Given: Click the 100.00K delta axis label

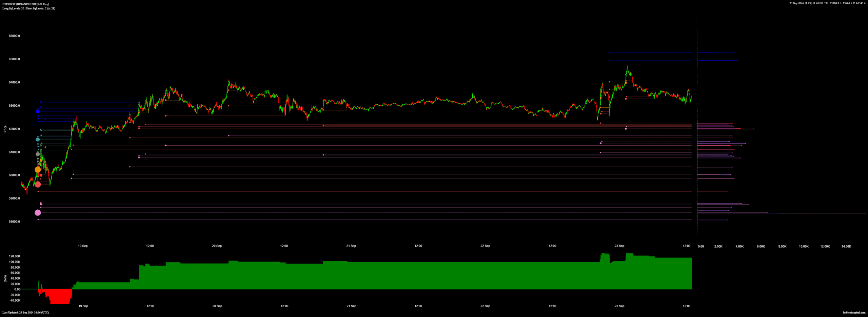Looking at the screenshot, I should (x=15, y=262).
